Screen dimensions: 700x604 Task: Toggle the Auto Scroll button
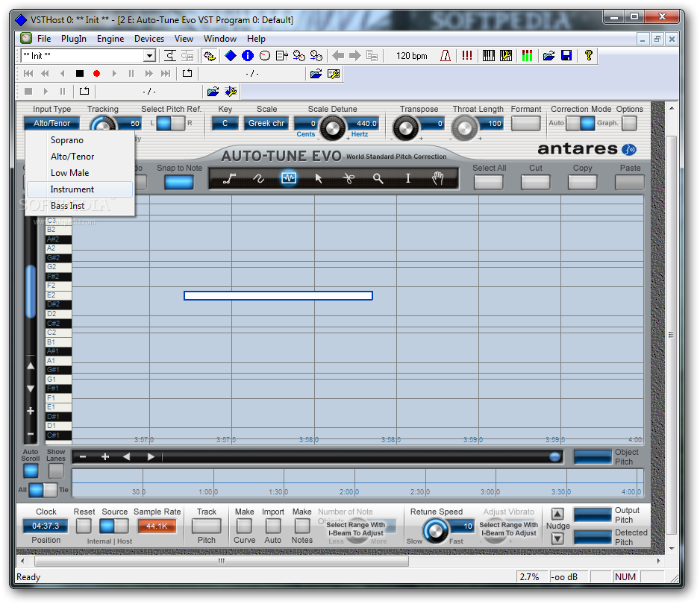click(x=31, y=471)
